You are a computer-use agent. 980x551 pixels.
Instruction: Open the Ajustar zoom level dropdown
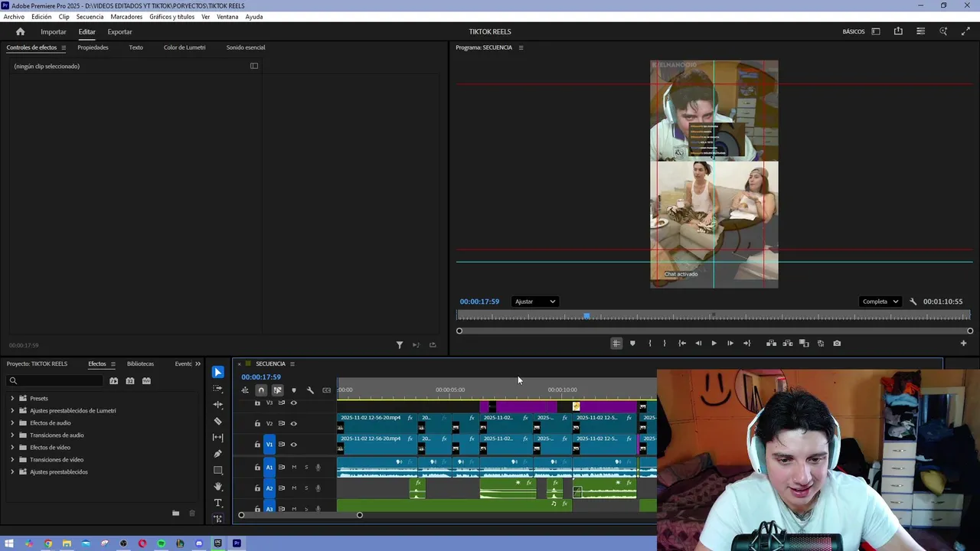click(x=534, y=302)
